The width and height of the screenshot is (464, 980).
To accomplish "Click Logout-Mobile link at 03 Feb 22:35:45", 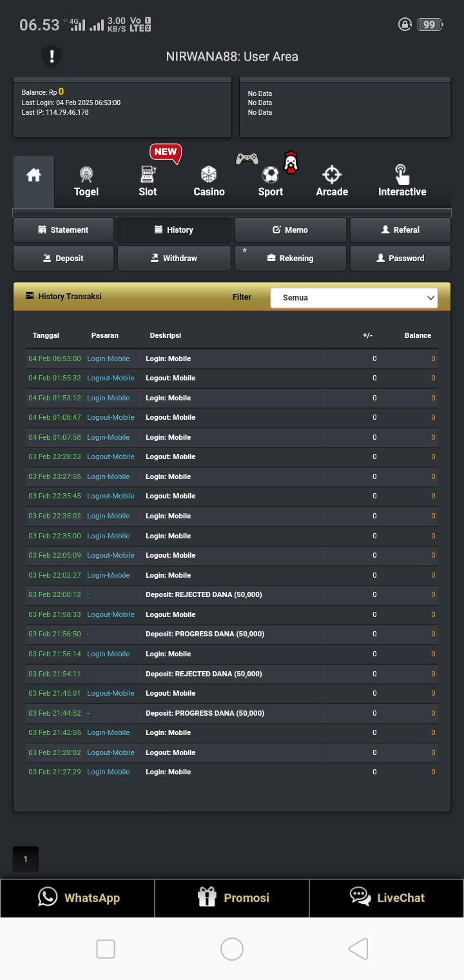I will 111,496.
